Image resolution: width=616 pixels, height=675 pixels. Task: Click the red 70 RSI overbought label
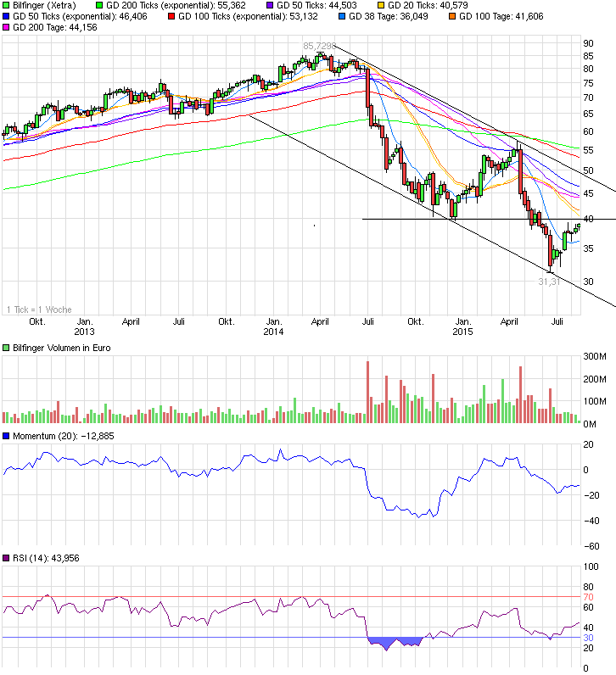[x=589, y=597]
